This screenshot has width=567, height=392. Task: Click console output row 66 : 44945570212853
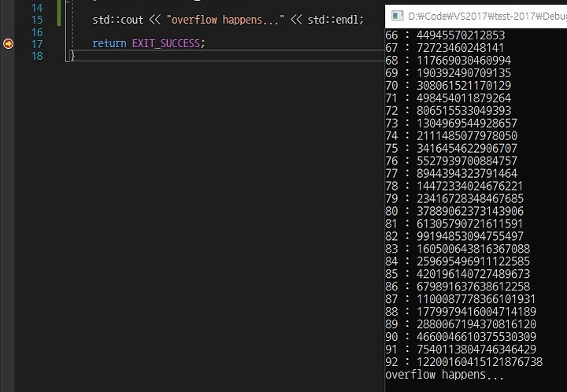point(445,35)
